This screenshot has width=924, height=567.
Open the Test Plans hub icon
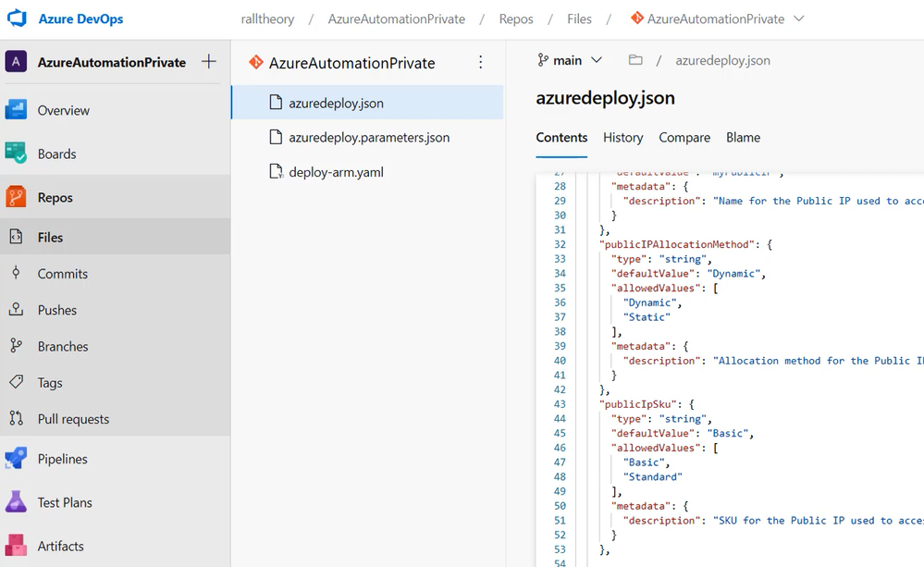pos(16,502)
